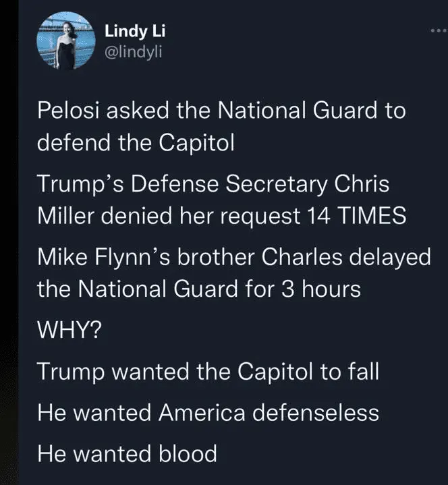Click Lindy Li's profile avatar
The image size is (448, 485).
coord(65,42)
